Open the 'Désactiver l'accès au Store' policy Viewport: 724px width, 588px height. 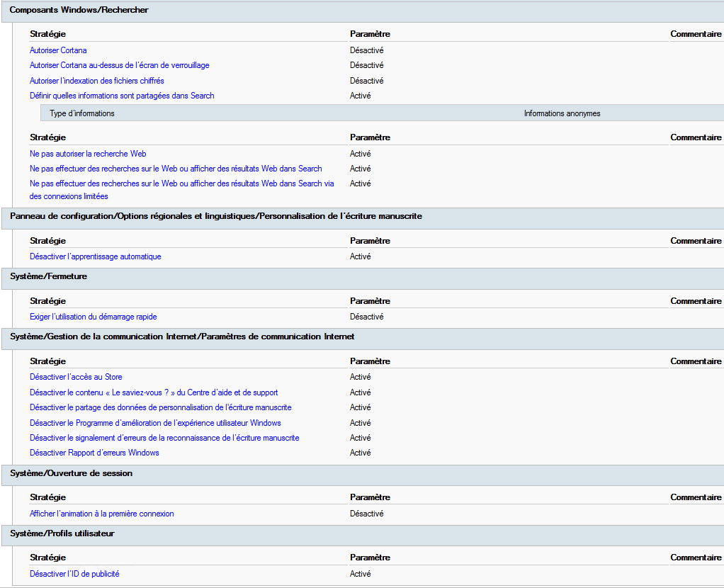pyautogui.click(x=76, y=377)
